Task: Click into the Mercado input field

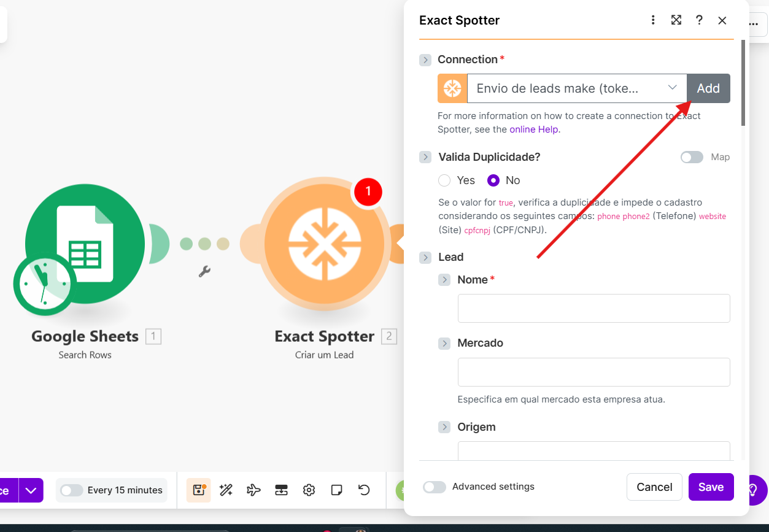Action: [x=594, y=372]
